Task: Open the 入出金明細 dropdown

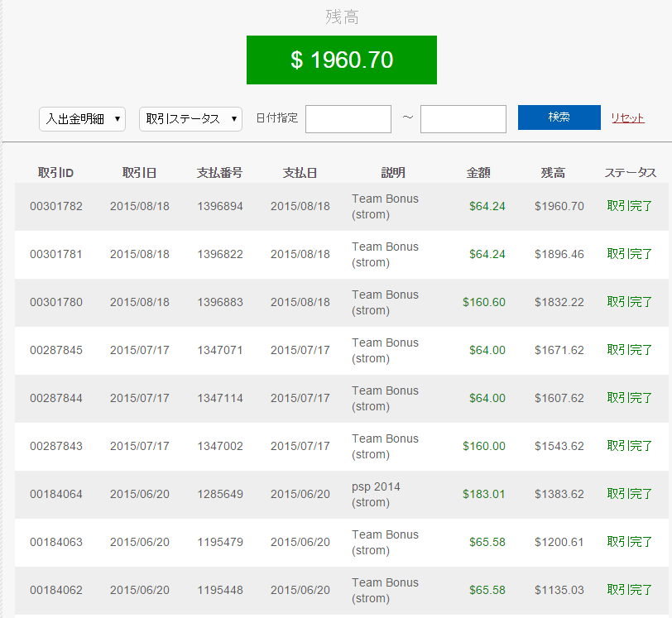Action: [82, 119]
